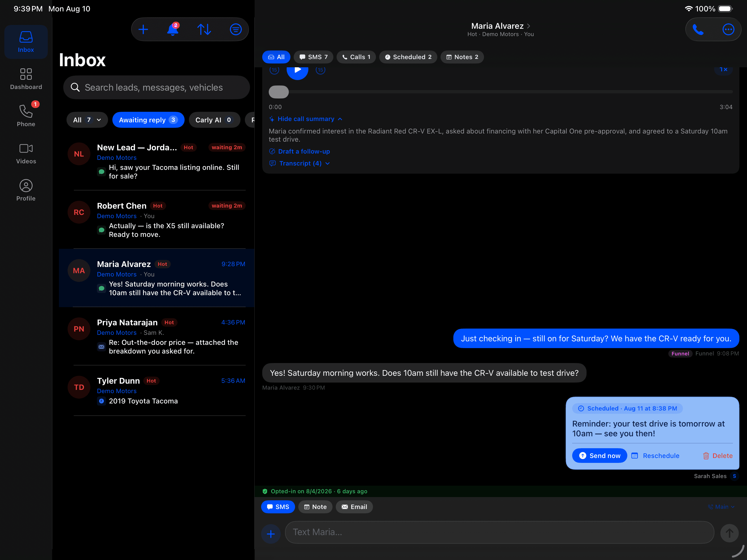Open the inbox filter icon
Viewport: 747px width, 560px height.
[x=236, y=29]
